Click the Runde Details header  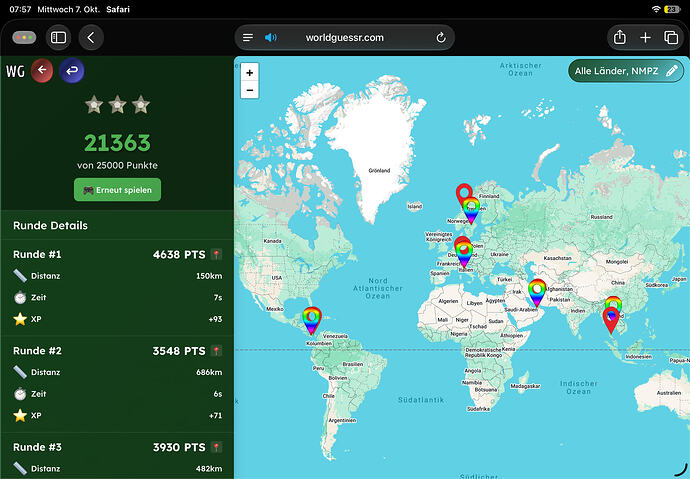coord(50,225)
